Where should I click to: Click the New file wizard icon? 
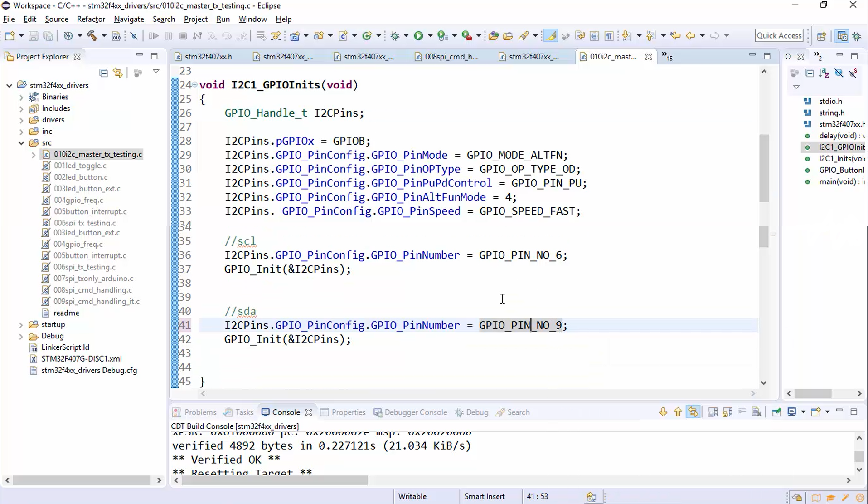point(10,36)
